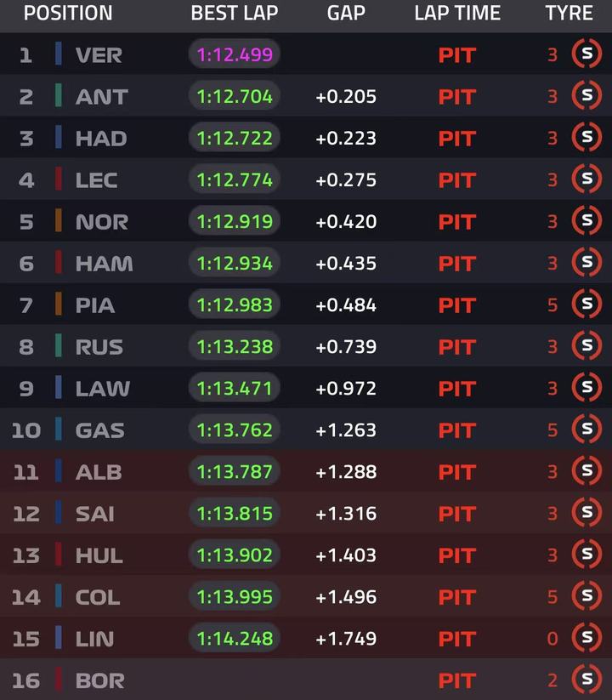The height and width of the screenshot is (700, 612).
Task: Open driver LEC in fourth position
Action: coord(96,180)
